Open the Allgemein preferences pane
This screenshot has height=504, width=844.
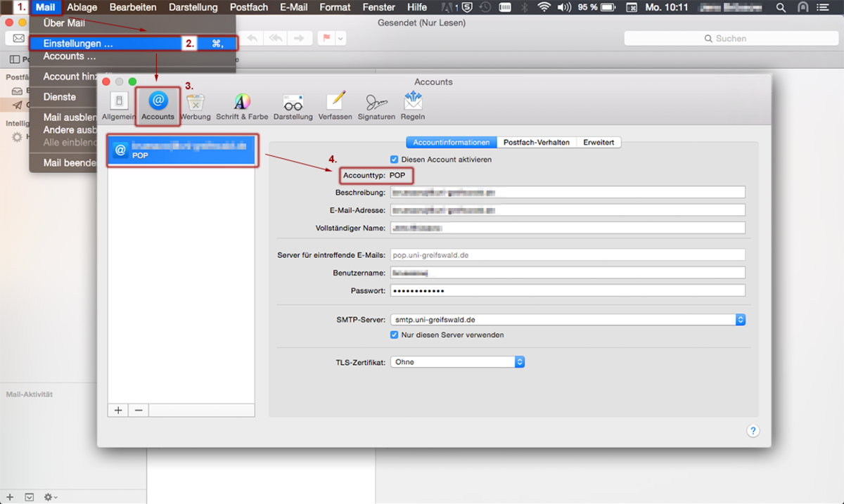[x=119, y=105]
